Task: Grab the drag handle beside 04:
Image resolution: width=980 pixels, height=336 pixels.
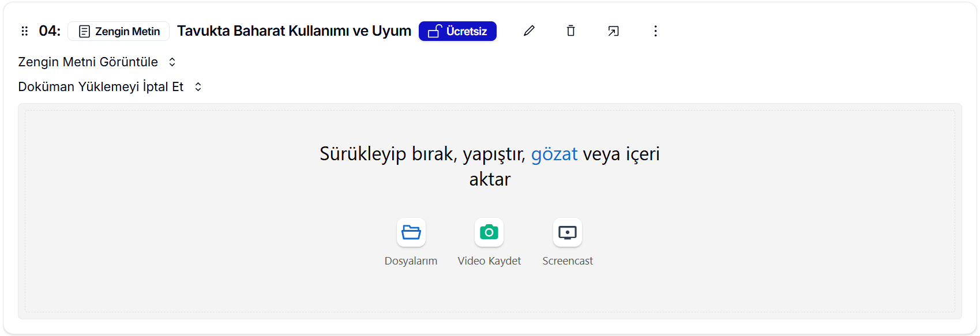Action: pos(24,31)
